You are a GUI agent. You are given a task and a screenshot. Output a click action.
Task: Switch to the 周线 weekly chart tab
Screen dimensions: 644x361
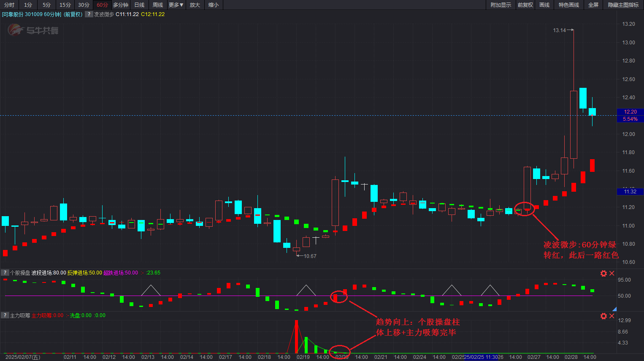point(158,5)
